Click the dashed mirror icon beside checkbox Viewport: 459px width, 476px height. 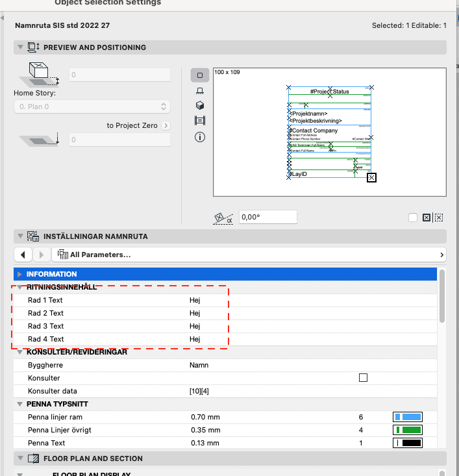tap(439, 218)
